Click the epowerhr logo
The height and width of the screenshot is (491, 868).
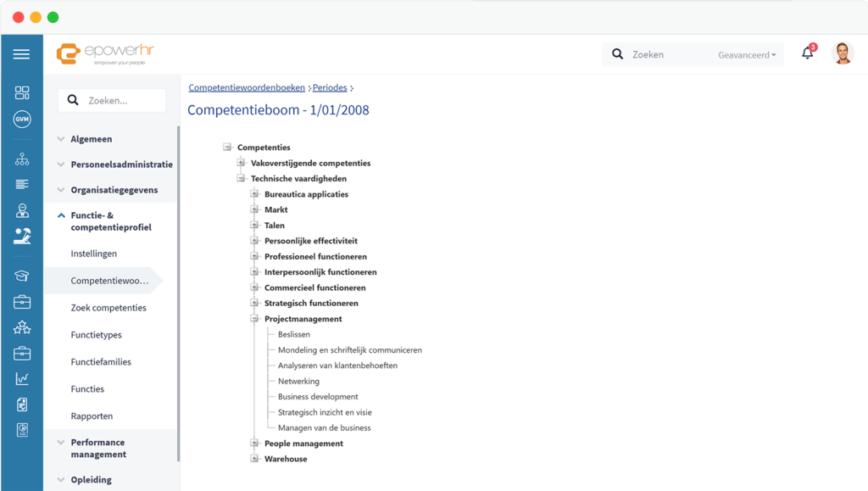click(105, 53)
